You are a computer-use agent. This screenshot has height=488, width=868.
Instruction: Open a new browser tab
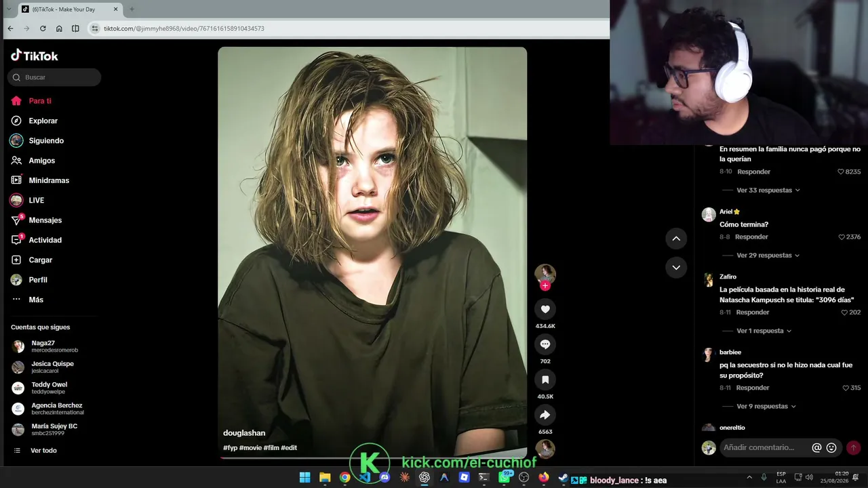[x=132, y=9]
